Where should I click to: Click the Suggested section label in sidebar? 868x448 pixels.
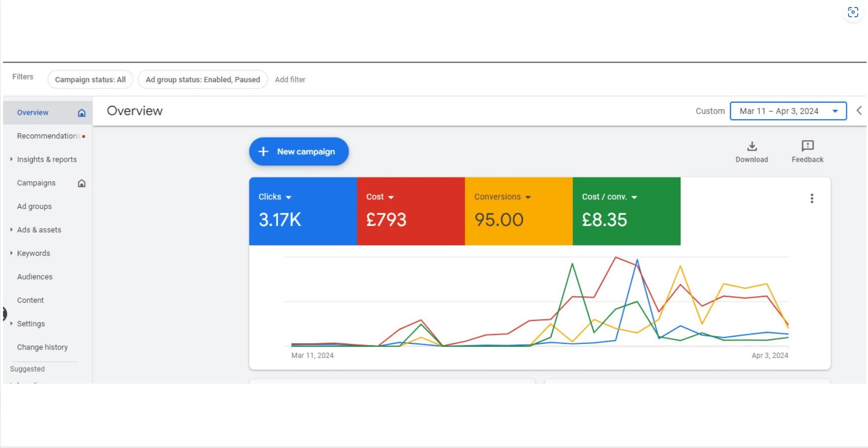click(x=27, y=369)
